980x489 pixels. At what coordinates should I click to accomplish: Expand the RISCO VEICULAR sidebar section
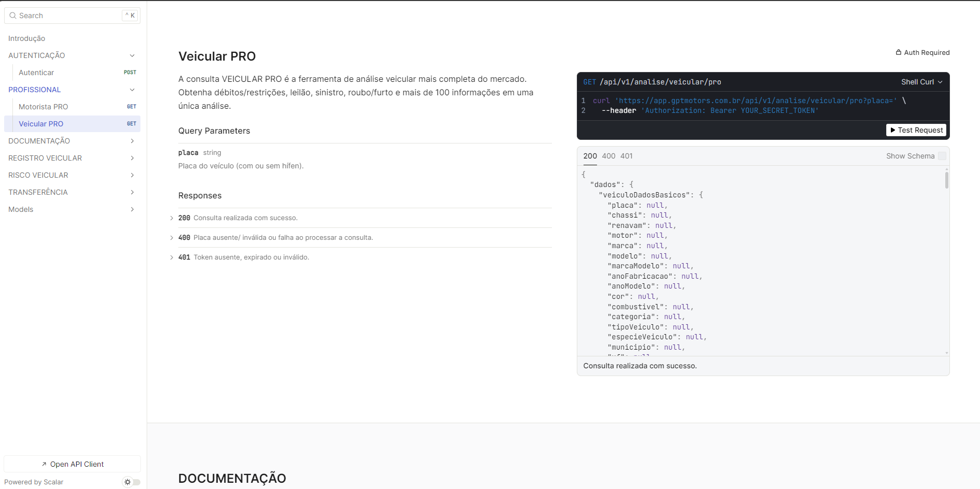tap(72, 175)
